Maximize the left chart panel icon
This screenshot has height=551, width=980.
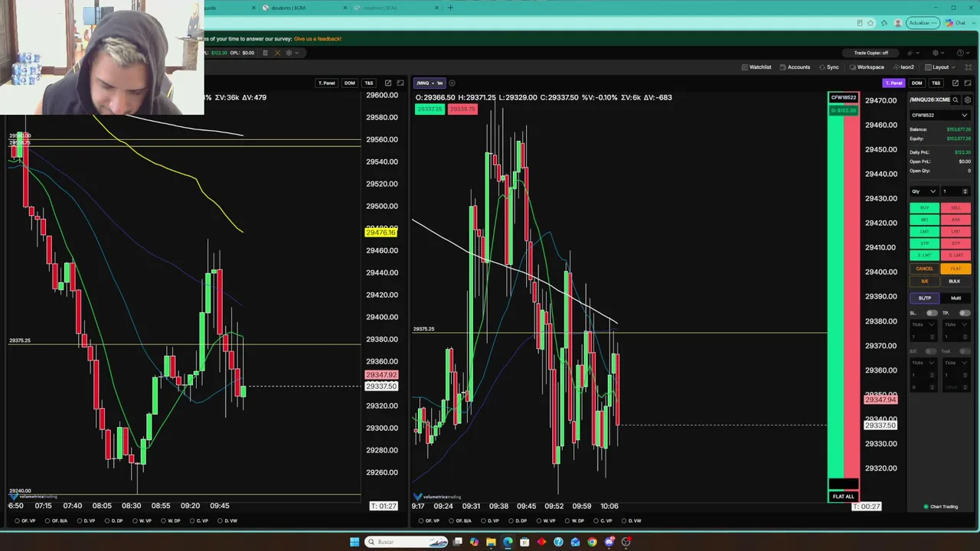point(400,83)
